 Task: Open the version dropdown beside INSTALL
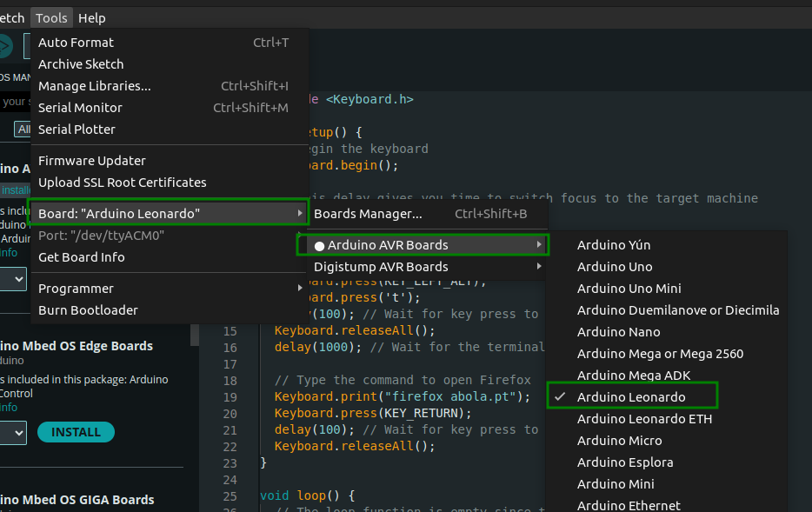(12, 432)
